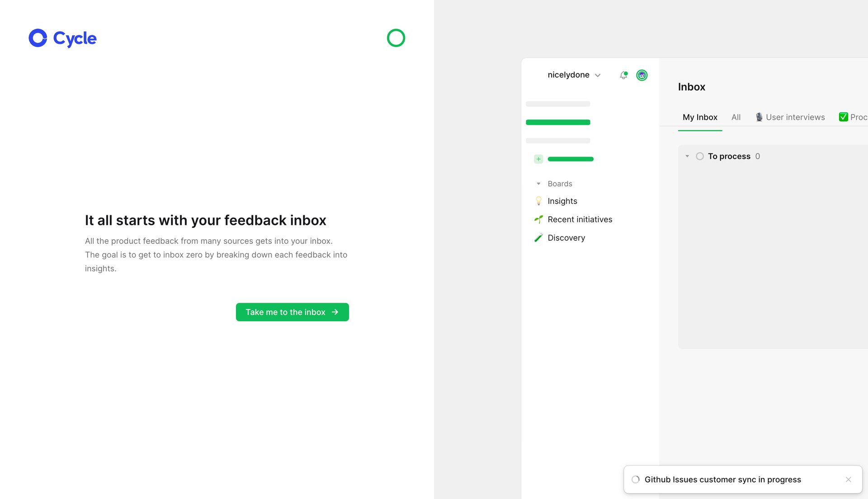Click the circle to mark To process items
This screenshot has width=868, height=499.
point(700,156)
